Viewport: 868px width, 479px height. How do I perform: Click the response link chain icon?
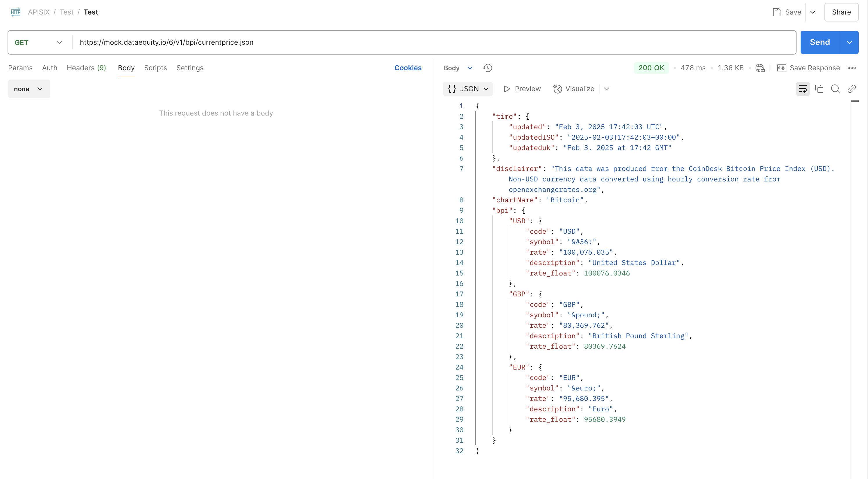tap(851, 89)
